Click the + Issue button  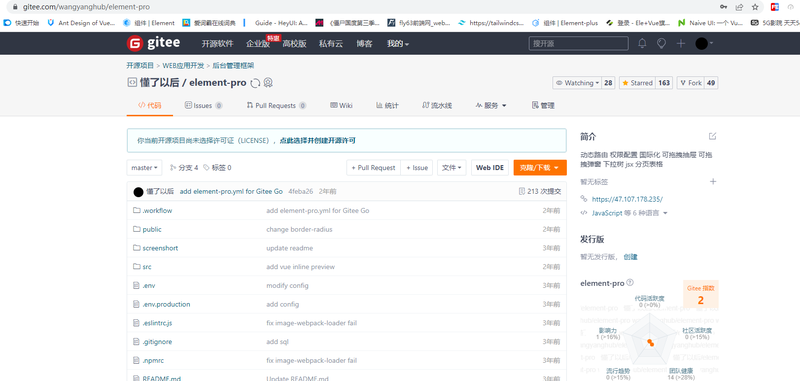tap(417, 168)
